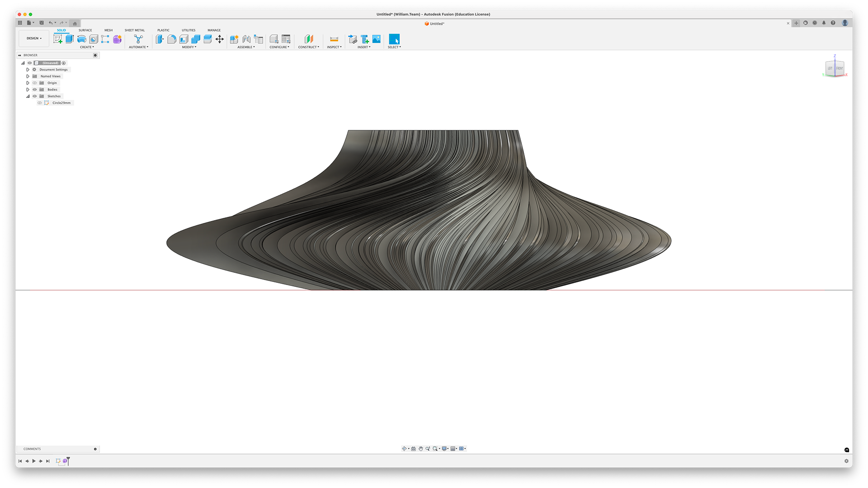The width and height of the screenshot is (868, 488).
Task: Switch to the UTILITIES tab
Action: point(189,30)
